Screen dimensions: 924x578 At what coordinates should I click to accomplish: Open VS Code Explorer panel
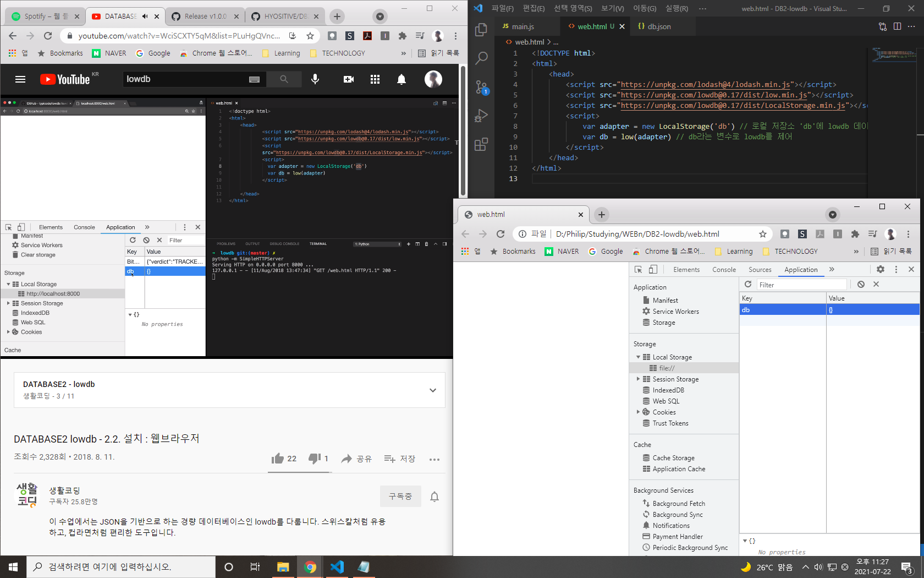481,29
